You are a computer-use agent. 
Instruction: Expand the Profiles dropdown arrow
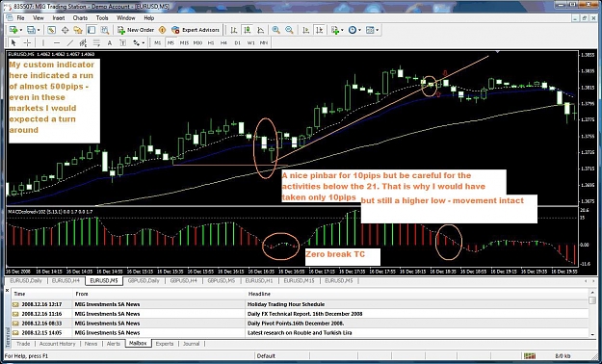(x=38, y=30)
